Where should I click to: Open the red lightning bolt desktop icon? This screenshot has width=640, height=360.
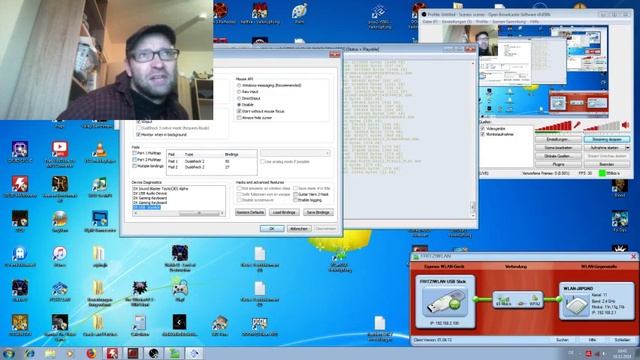(20, 184)
